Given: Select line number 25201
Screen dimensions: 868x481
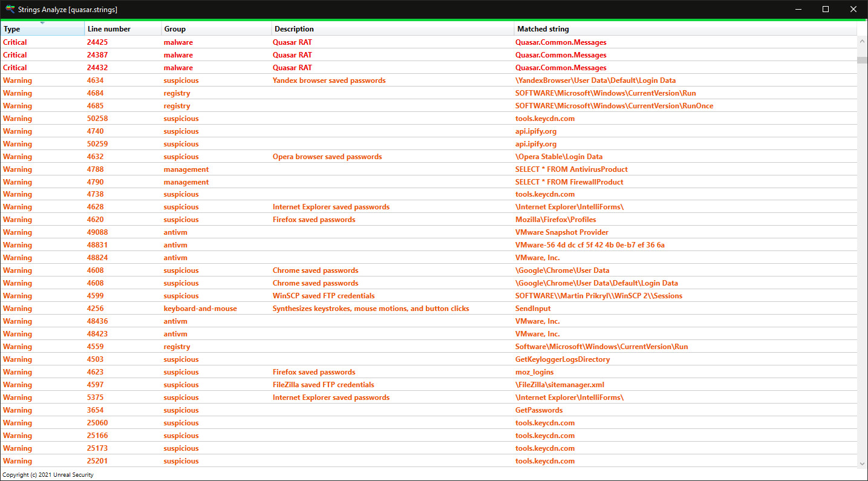Looking at the screenshot, I should click(97, 461).
